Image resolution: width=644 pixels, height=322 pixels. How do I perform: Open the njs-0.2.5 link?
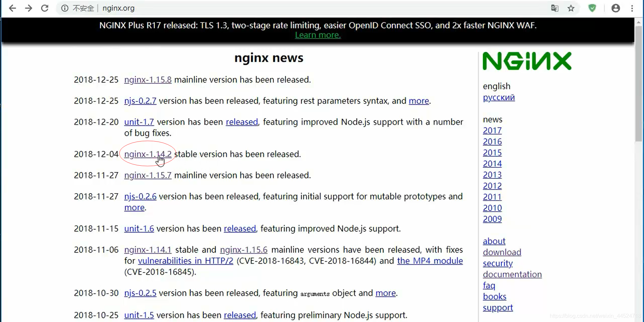click(140, 293)
